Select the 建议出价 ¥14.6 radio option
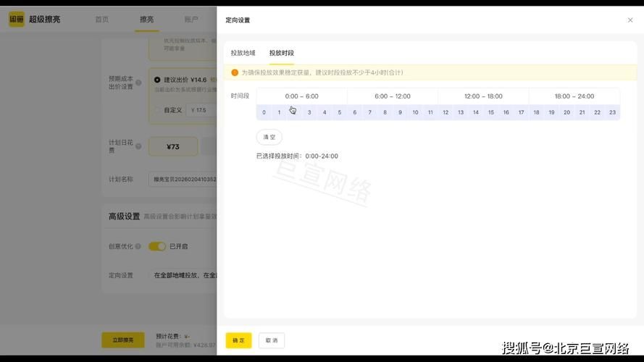 pyautogui.click(x=157, y=80)
